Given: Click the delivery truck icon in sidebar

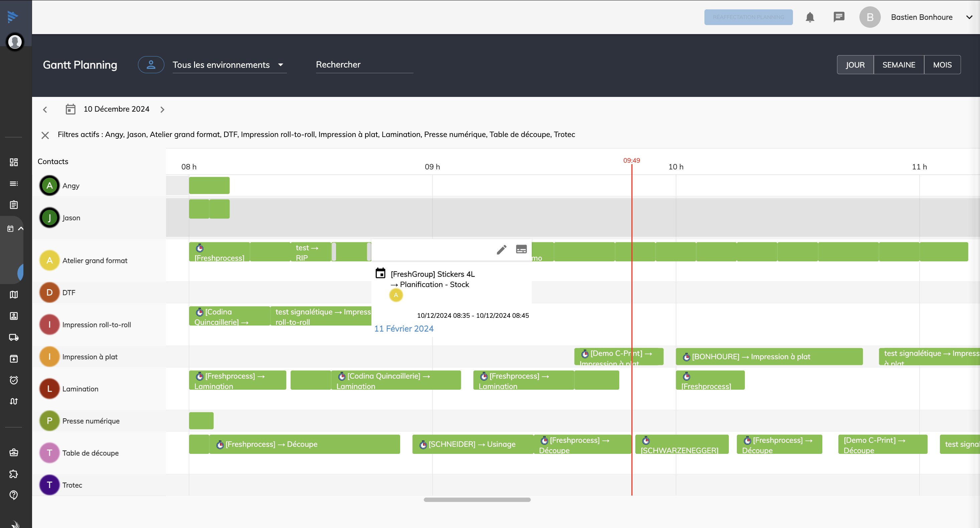Looking at the screenshot, I should (14, 337).
